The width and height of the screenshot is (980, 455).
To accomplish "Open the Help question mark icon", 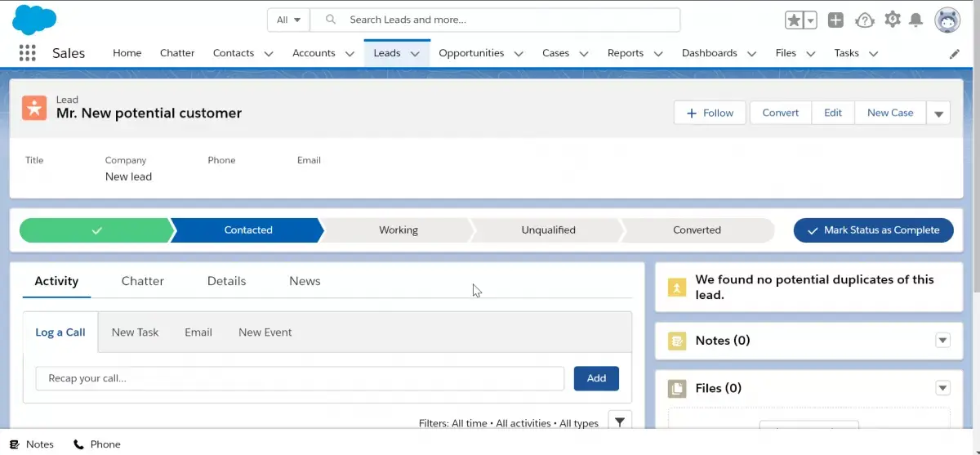I will [864, 20].
